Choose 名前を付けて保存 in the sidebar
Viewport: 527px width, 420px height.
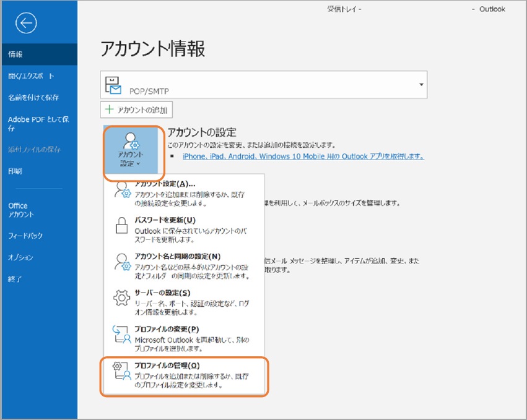40,97
